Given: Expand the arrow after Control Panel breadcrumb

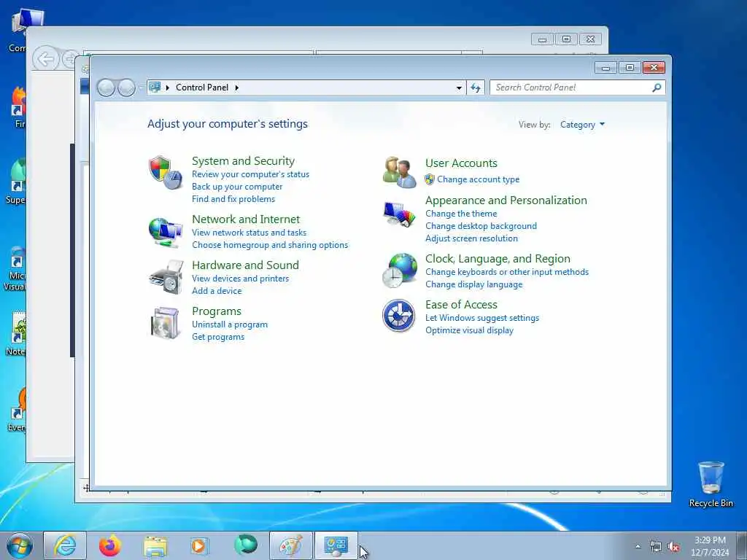Looking at the screenshot, I should [x=237, y=87].
